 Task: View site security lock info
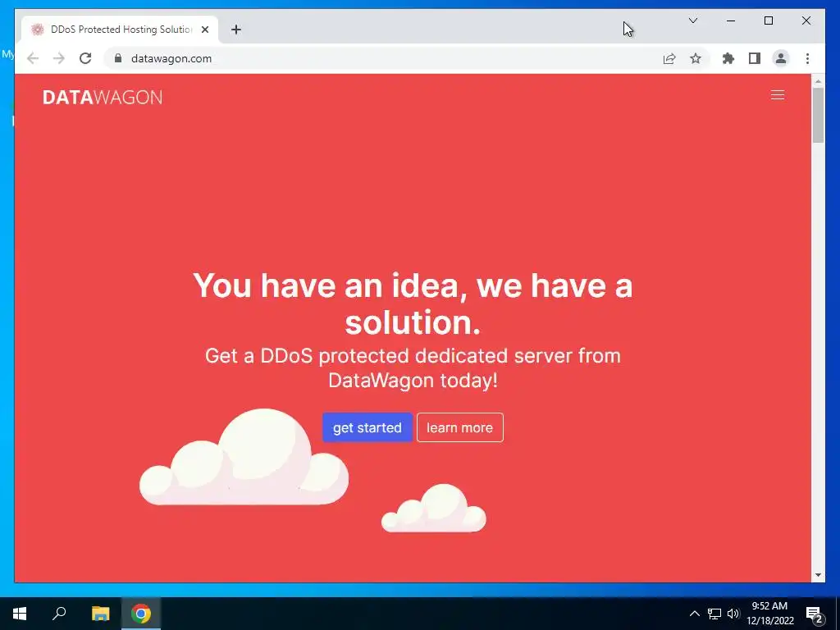point(118,58)
